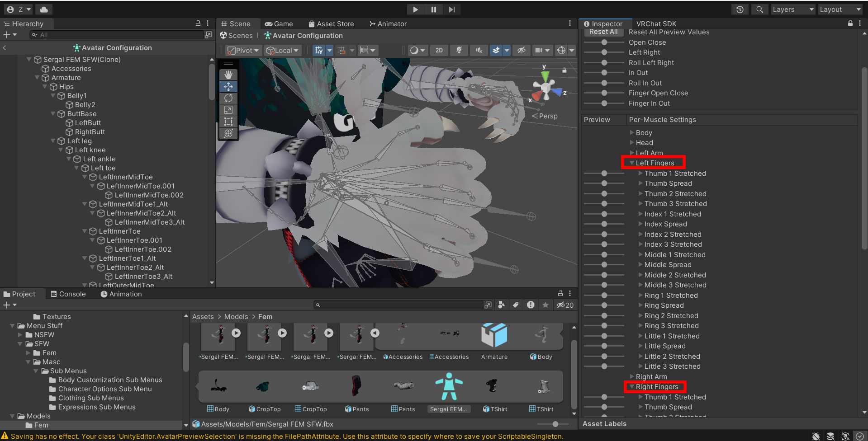Select the Rotate tool in scene

coord(228,98)
